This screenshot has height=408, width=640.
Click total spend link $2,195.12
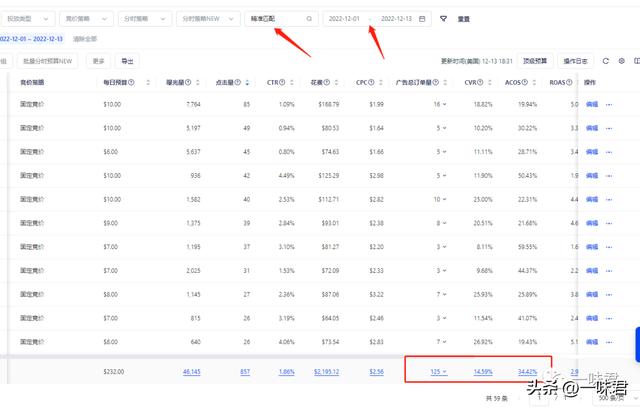click(327, 372)
